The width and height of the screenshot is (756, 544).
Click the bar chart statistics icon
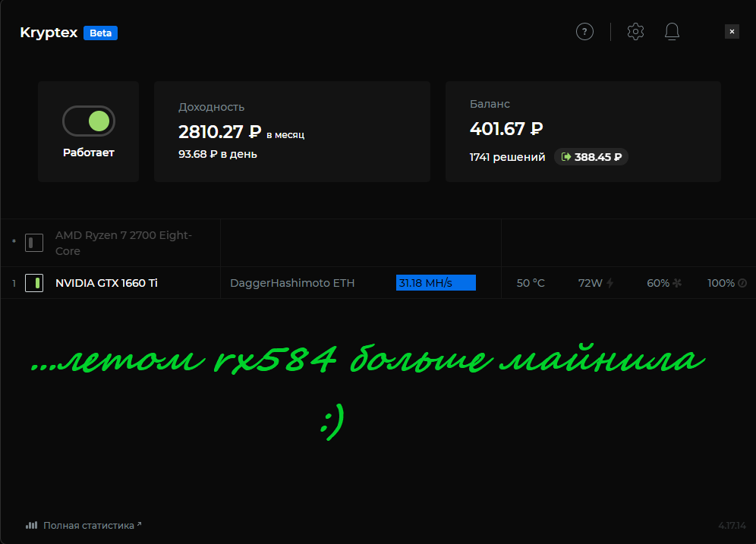[x=31, y=525]
